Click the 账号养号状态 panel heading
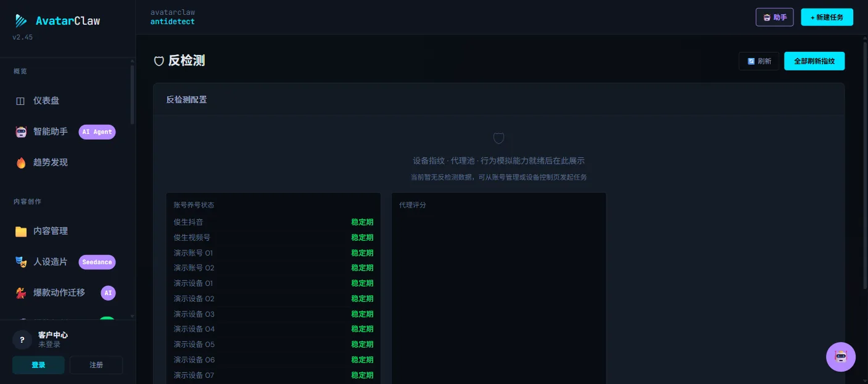 194,205
